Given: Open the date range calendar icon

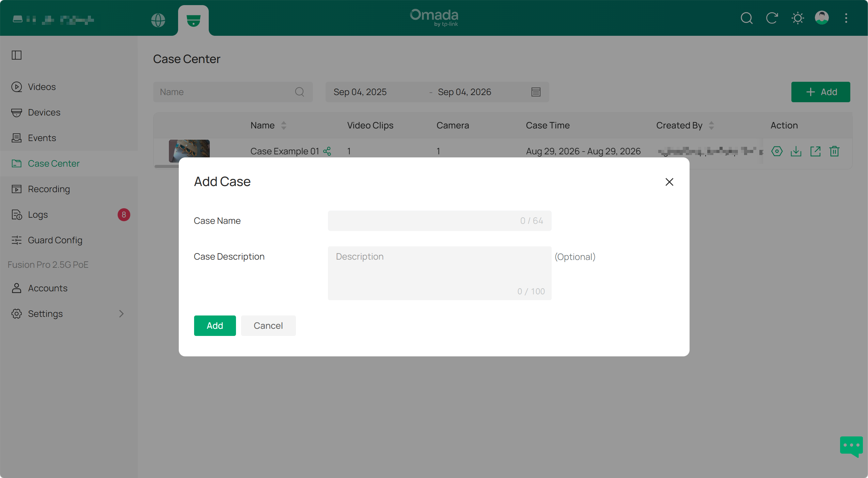Looking at the screenshot, I should click(x=536, y=92).
